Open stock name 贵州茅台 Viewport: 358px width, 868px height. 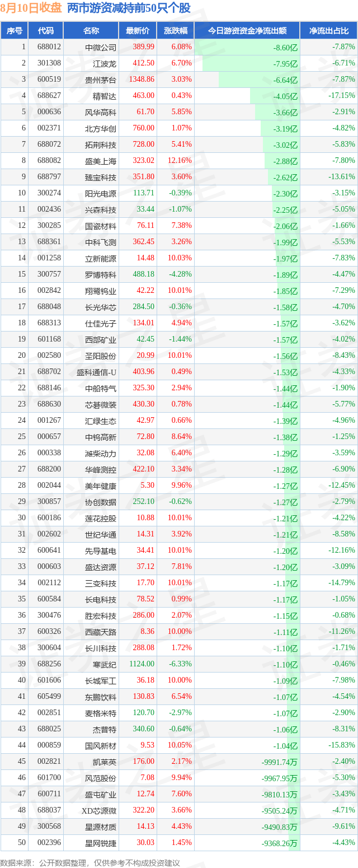click(x=101, y=80)
